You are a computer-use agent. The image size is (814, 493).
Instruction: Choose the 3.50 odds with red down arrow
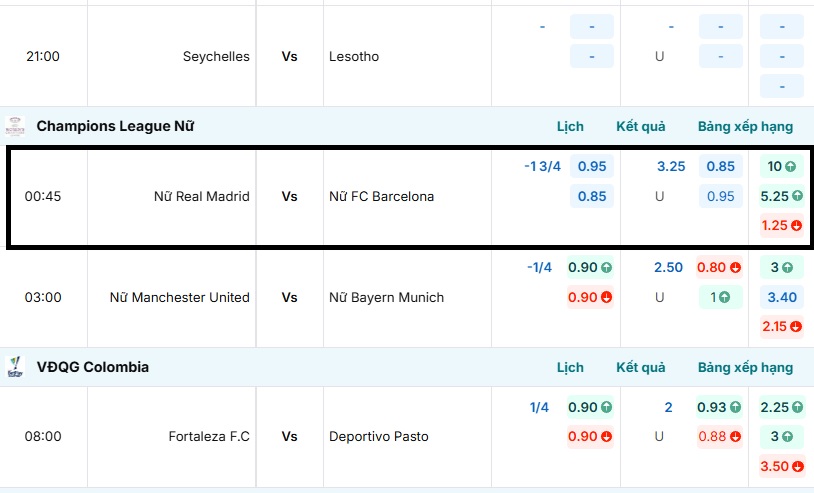782,466
